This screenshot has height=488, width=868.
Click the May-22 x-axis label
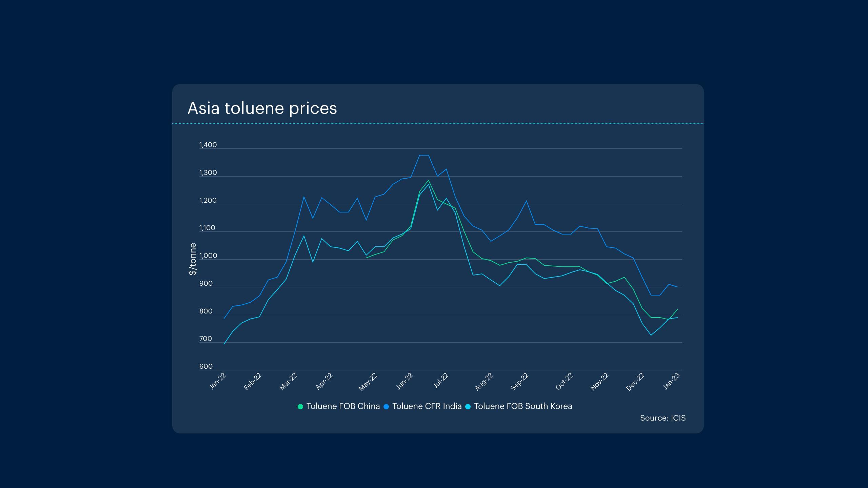pyautogui.click(x=368, y=382)
